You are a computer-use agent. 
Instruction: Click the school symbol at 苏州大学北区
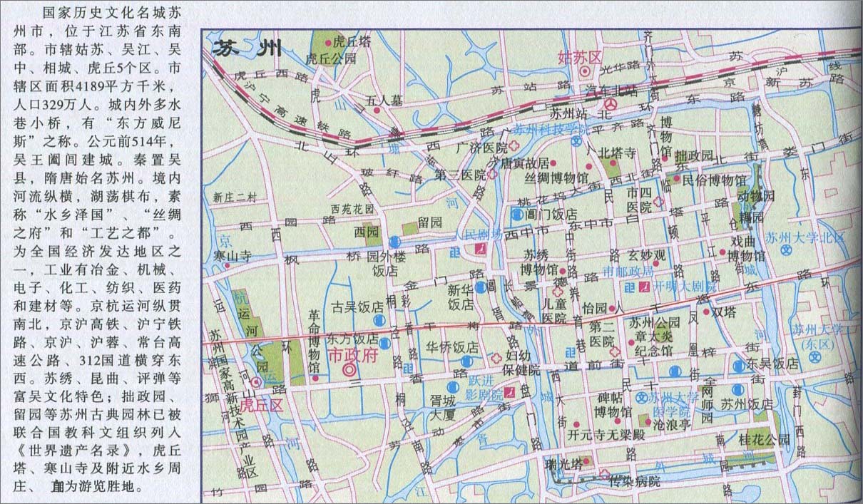(x=787, y=250)
